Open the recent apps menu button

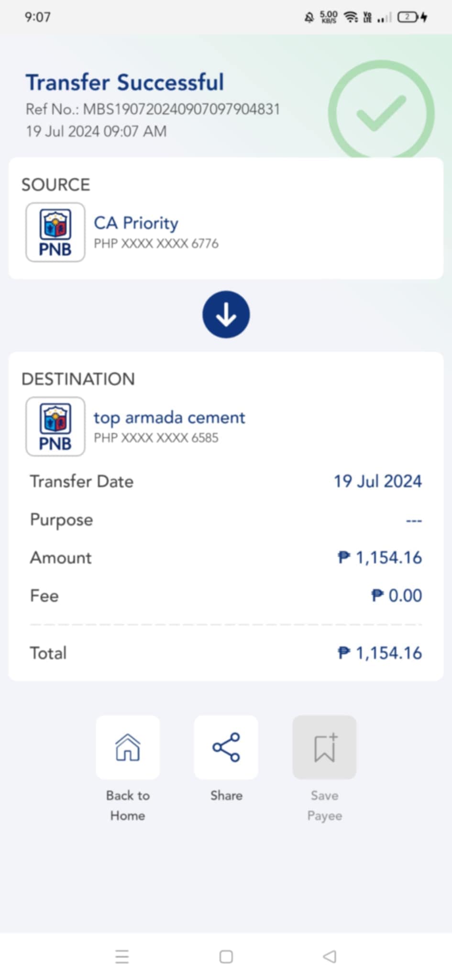(x=122, y=957)
